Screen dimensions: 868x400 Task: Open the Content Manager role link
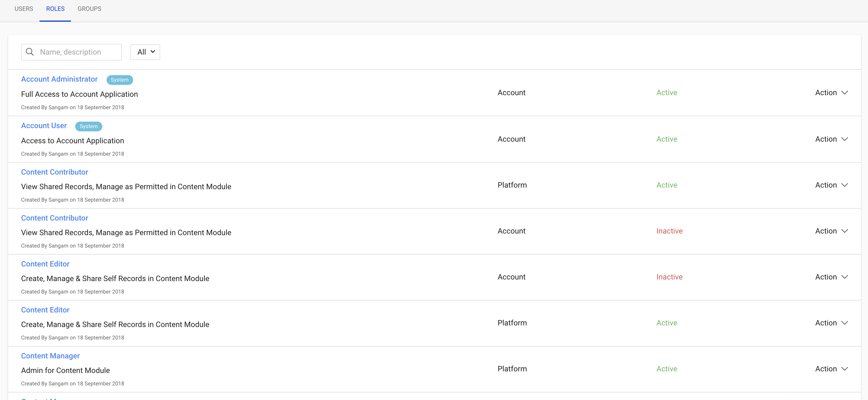(x=50, y=356)
